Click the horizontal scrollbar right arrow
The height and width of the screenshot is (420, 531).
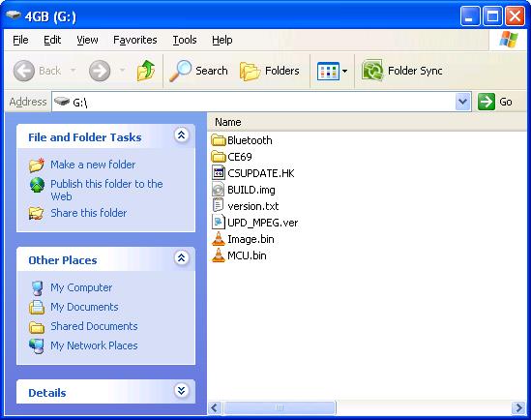pyautogui.click(x=518, y=407)
